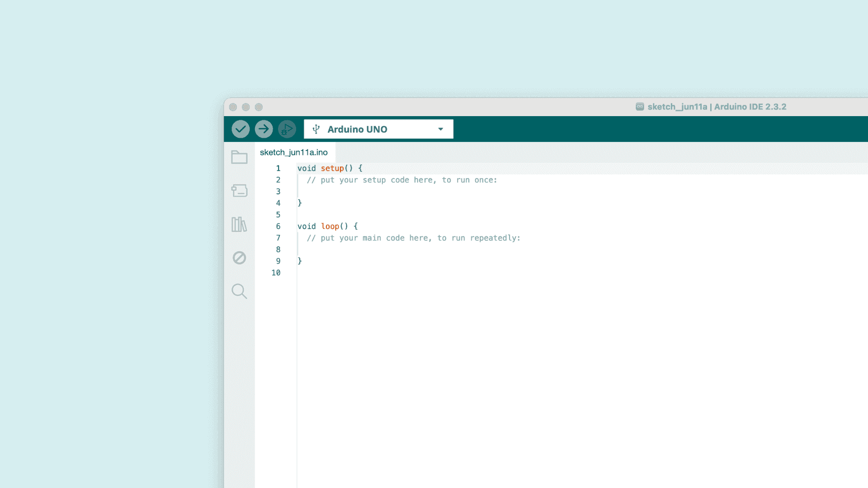The image size is (868, 488).
Task: Click the Arduino logo in the titlebar
Action: click(x=640, y=107)
